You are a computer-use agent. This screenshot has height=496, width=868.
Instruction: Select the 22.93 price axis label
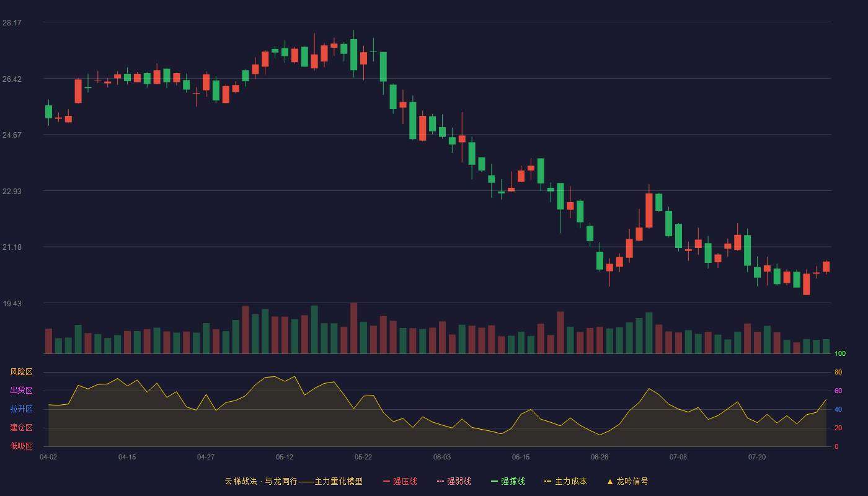point(12,191)
